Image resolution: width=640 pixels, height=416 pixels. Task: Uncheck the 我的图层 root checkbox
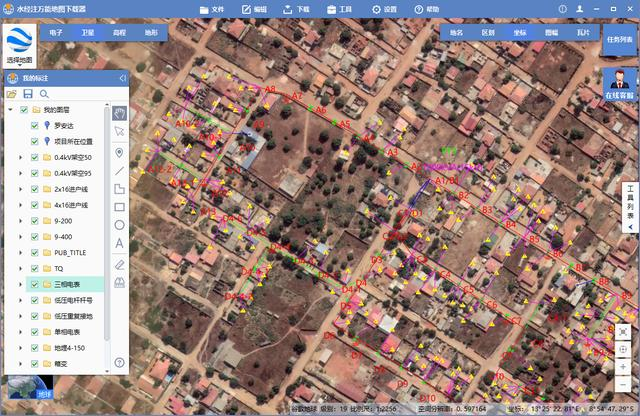pos(24,110)
